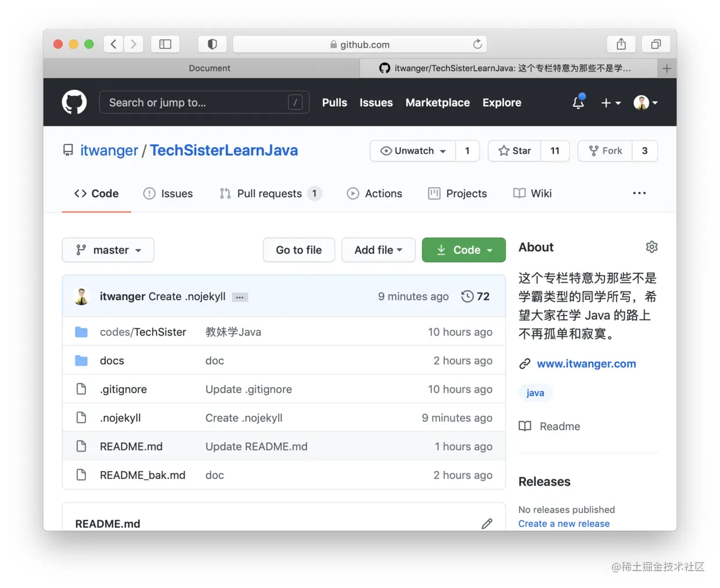Screen dimensions: 720x588
Task: Open the .gitignore file
Action: 123,389
